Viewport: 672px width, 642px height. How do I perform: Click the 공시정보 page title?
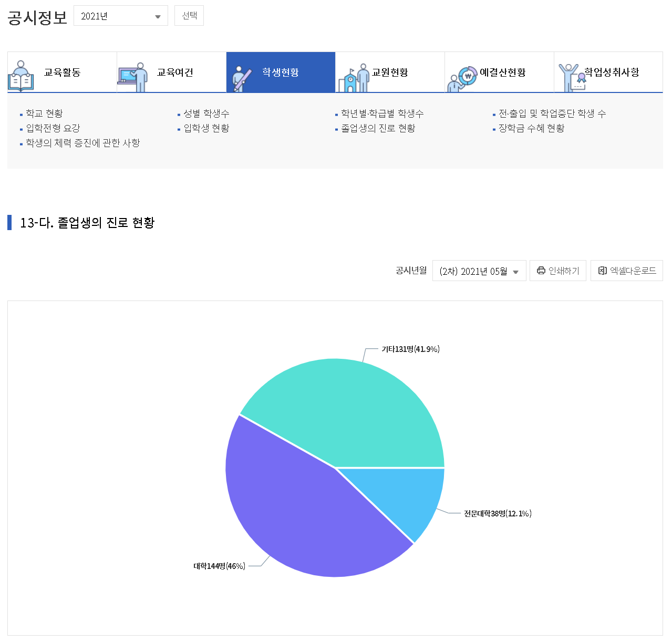[x=37, y=17]
